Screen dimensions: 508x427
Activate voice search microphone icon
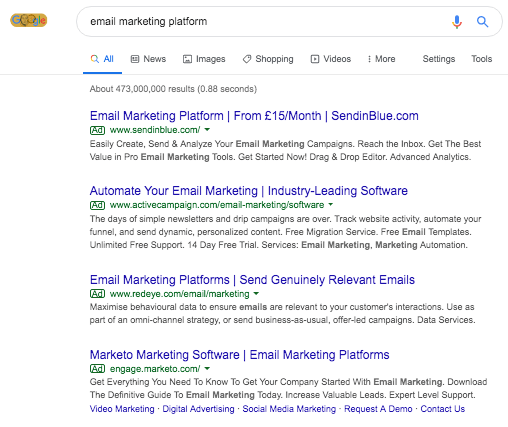click(457, 22)
